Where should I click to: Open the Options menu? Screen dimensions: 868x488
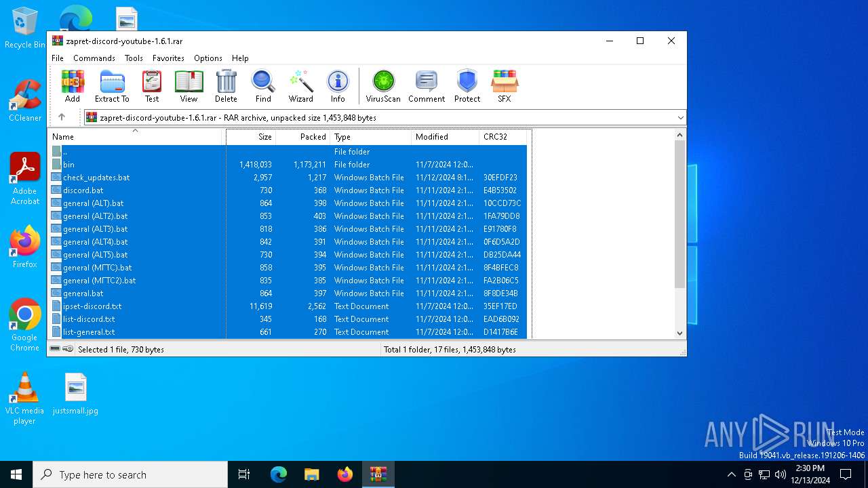click(x=208, y=58)
